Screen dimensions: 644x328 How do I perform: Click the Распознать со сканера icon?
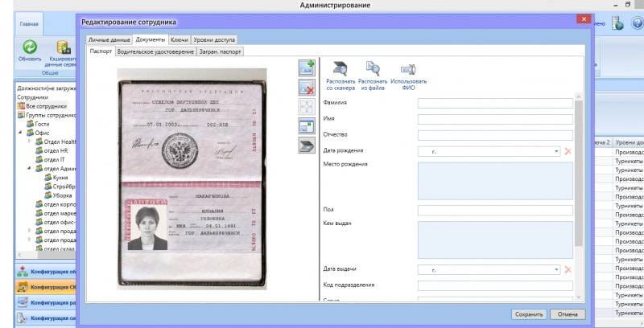(x=340, y=69)
